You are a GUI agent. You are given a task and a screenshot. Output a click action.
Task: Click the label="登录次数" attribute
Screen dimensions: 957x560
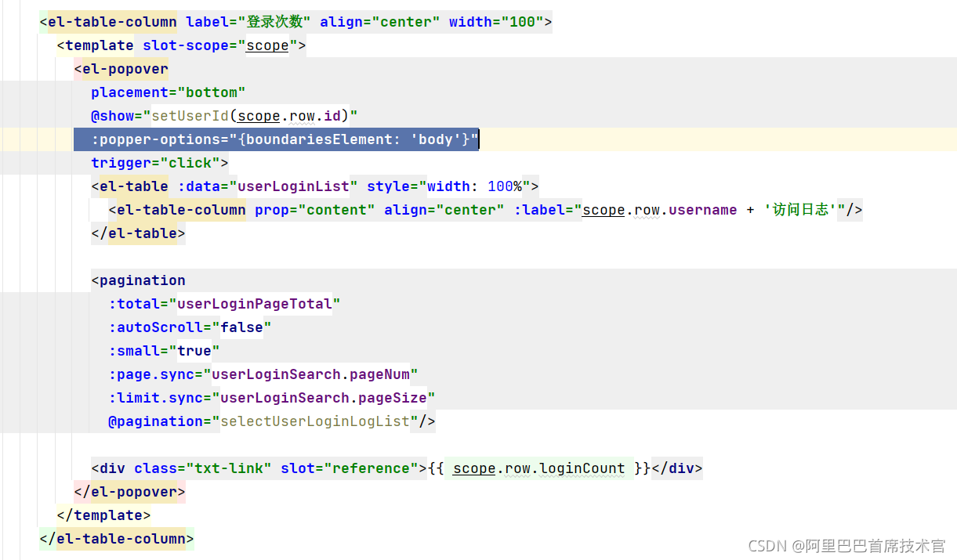248,22
